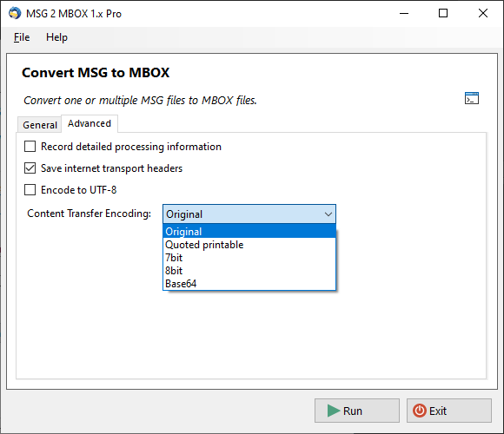Close the MSG 2 MBOX window
504x434 pixels.
(483, 14)
